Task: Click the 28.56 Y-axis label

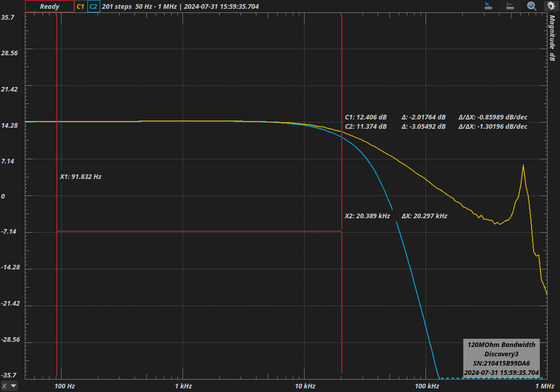Action: 9,53
